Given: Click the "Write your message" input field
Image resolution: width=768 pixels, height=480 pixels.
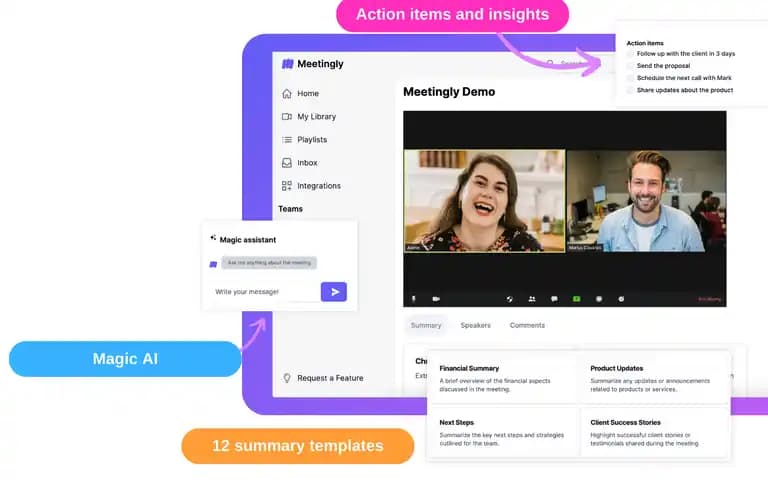Looking at the screenshot, I should point(264,292).
